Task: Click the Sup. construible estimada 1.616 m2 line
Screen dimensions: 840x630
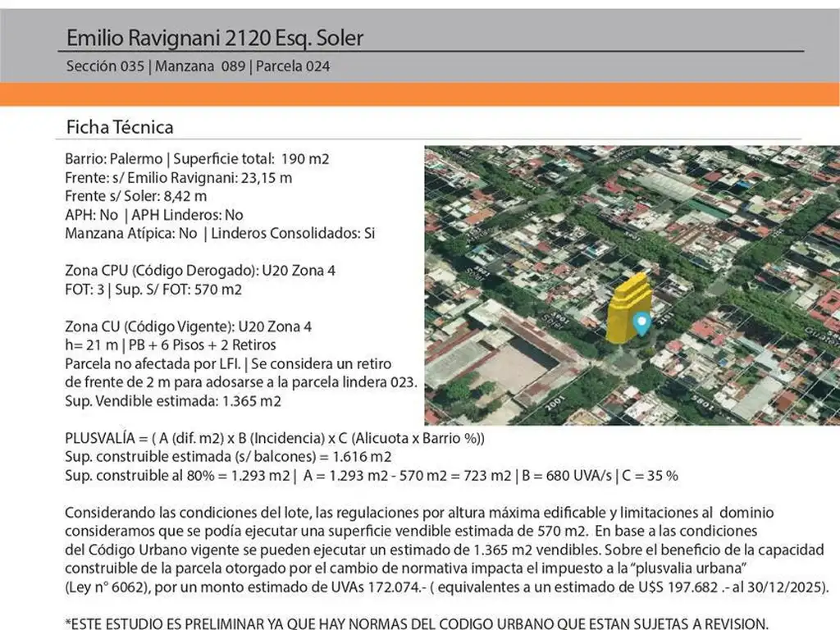Action: coord(228,456)
